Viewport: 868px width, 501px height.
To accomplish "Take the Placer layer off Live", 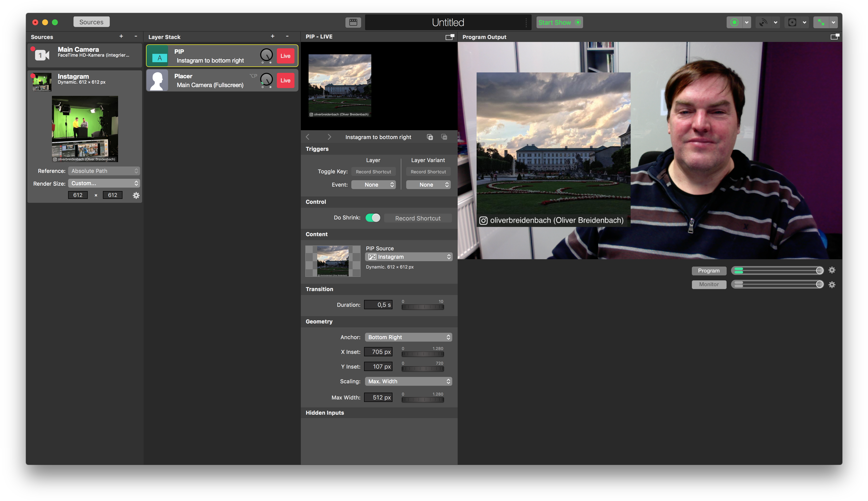I will click(x=285, y=80).
